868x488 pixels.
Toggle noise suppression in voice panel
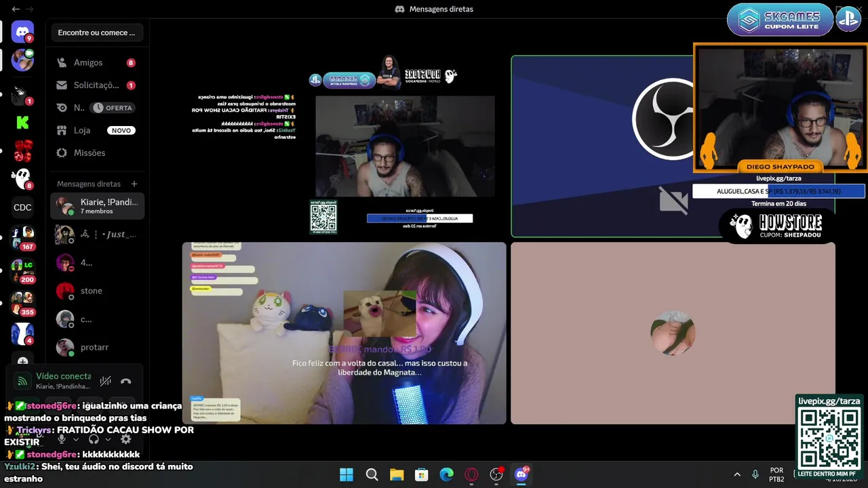(105, 382)
